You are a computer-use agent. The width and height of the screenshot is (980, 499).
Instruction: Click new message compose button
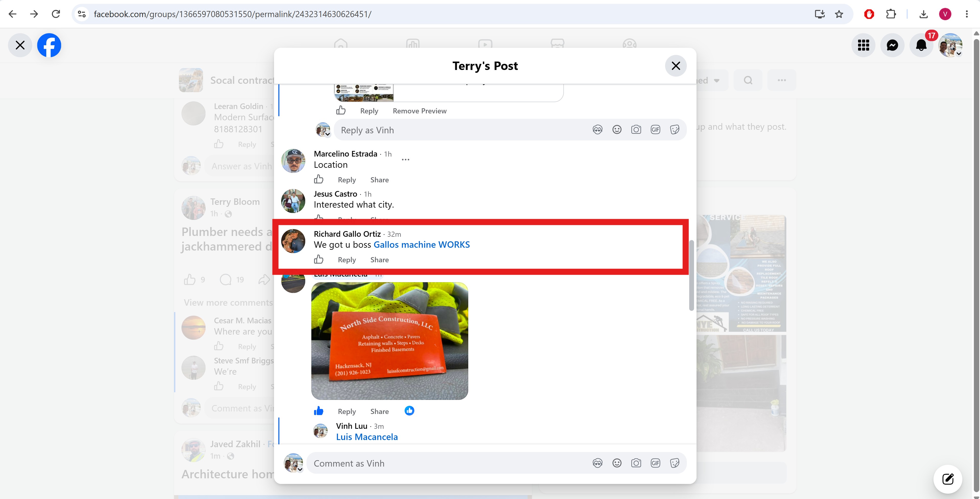pyautogui.click(x=948, y=479)
